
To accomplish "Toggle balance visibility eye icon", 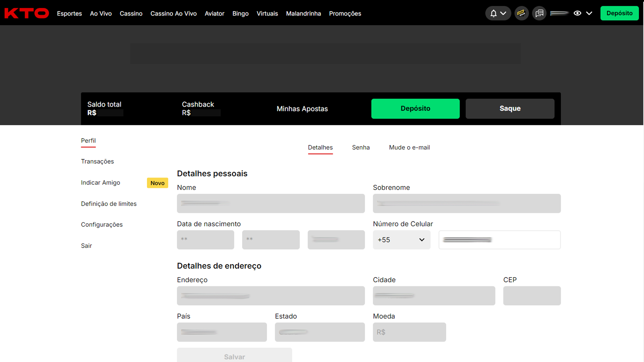I will 577,13.
